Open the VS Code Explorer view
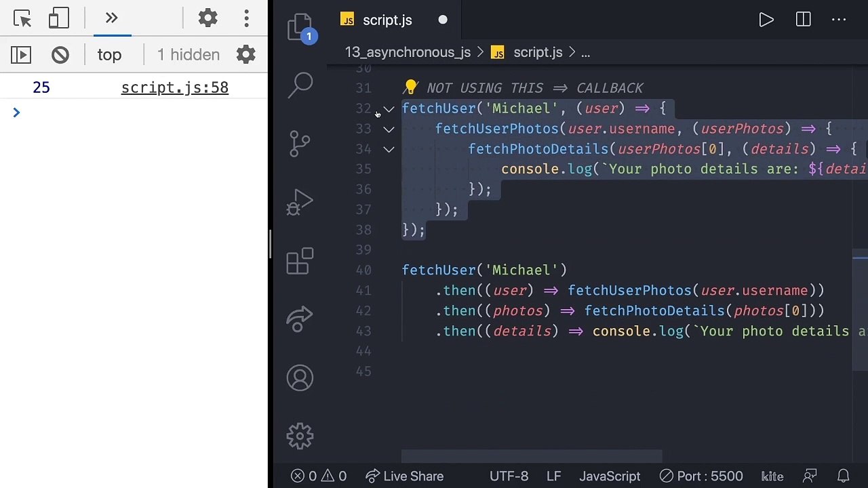This screenshot has width=868, height=488. (300, 28)
